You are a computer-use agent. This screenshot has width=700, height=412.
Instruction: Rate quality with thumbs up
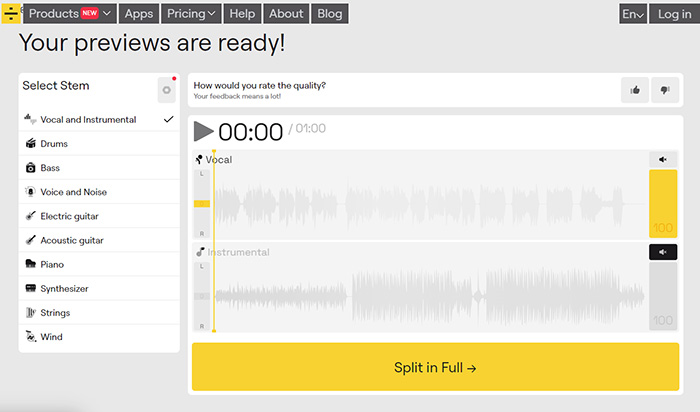click(x=635, y=90)
